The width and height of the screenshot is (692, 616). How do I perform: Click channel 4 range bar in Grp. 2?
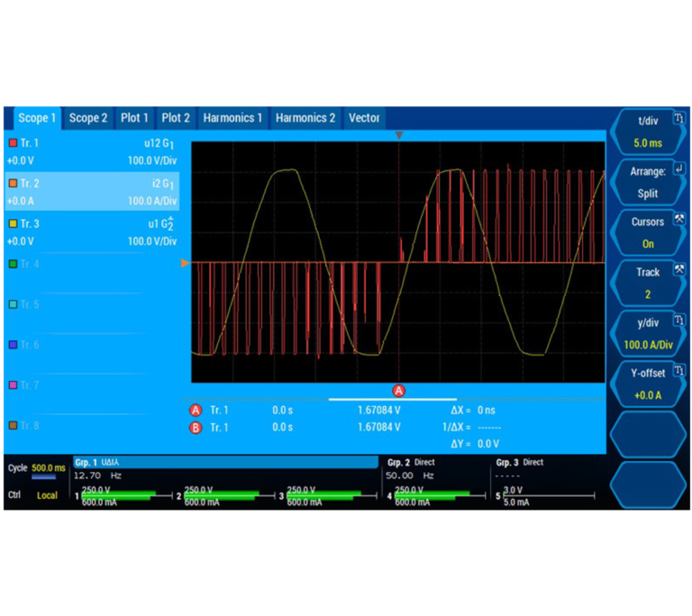pyautogui.click(x=440, y=496)
